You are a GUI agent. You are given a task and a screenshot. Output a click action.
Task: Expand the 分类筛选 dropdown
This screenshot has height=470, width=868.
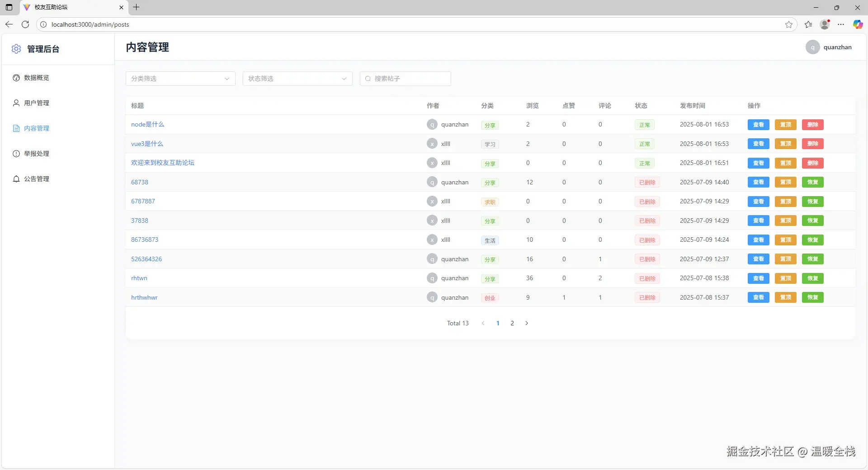point(180,79)
